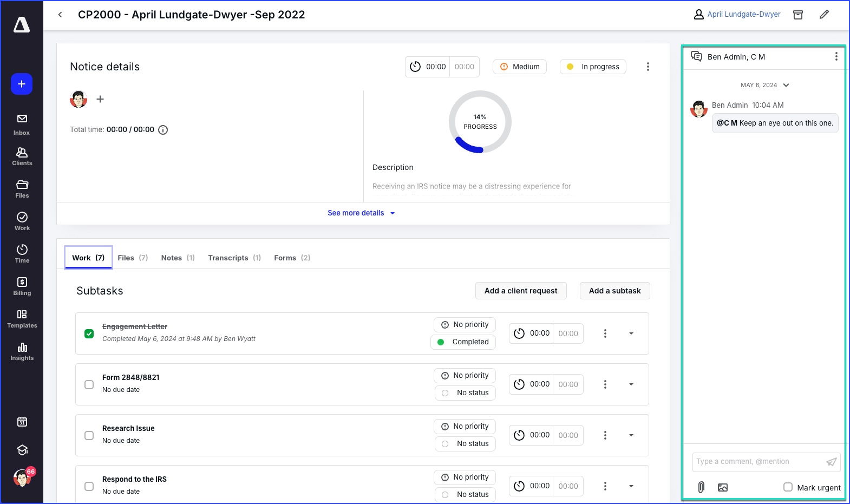Open Completed status dropdown for Engagement Letter

463,342
